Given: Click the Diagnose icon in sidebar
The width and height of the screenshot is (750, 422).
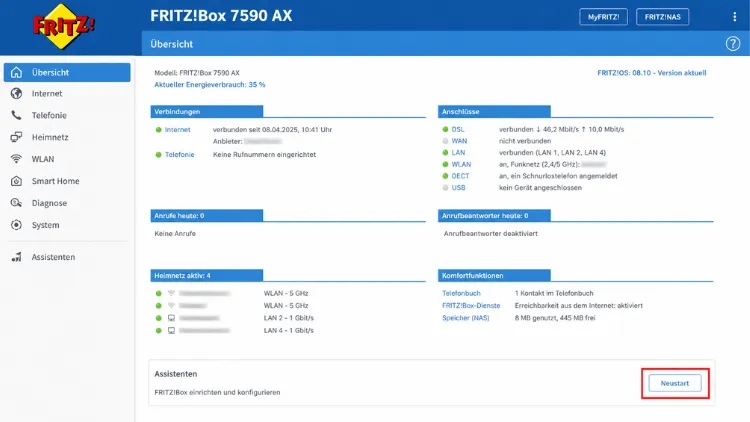Looking at the screenshot, I should (16, 203).
